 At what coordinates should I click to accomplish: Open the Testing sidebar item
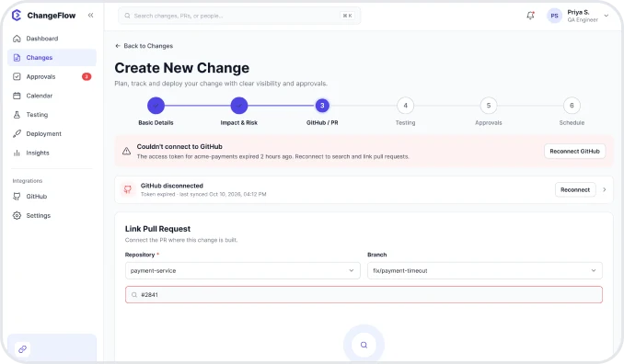point(52,115)
